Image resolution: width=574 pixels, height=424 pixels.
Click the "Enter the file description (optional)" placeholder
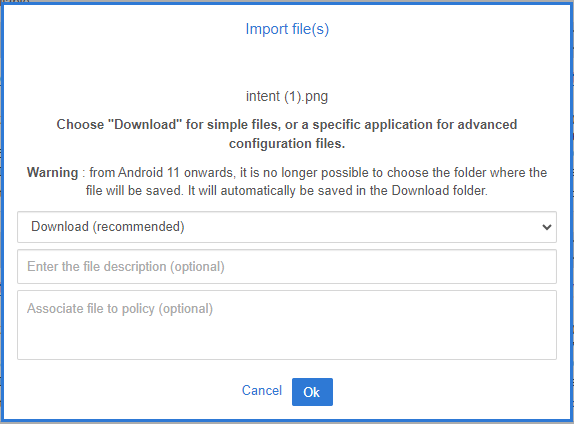pyautogui.click(x=126, y=267)
